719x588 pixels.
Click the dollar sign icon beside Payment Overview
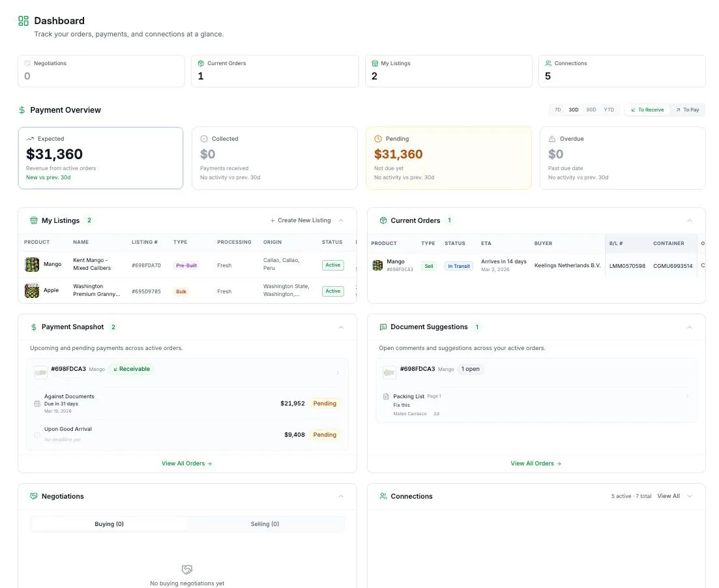22,110
